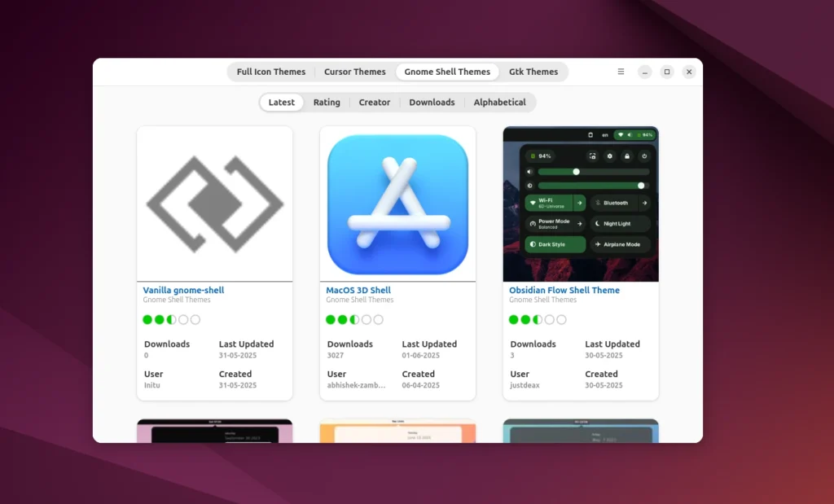
Task: Keep the Latest sort option selected
Action: 281,102
